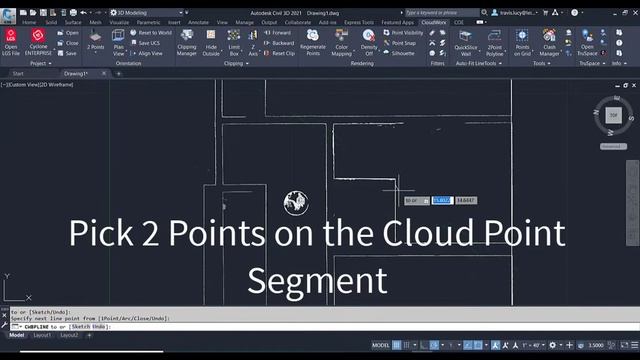
Task: Switch to the Start document tab
Action: (x=18, y=74)
